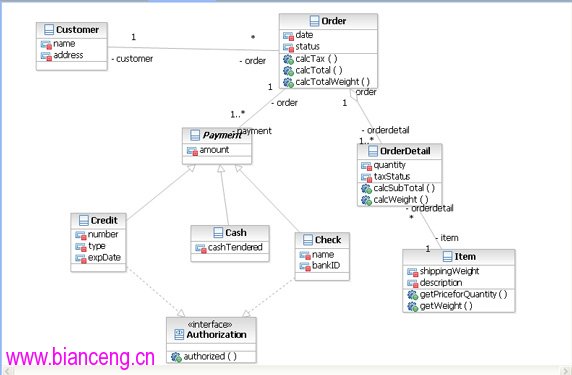Click the '- item' role label

pyautogui.click(x=447, y=238)
